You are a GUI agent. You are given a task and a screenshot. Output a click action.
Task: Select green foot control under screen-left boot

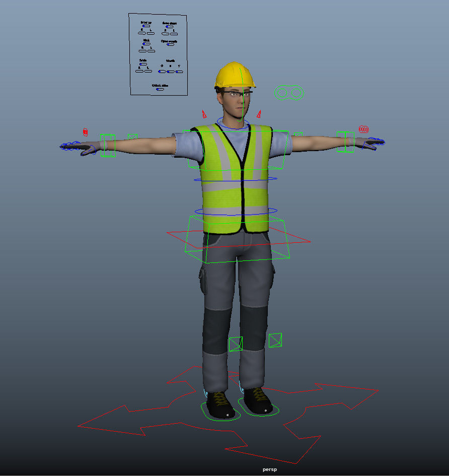(220, 412)
